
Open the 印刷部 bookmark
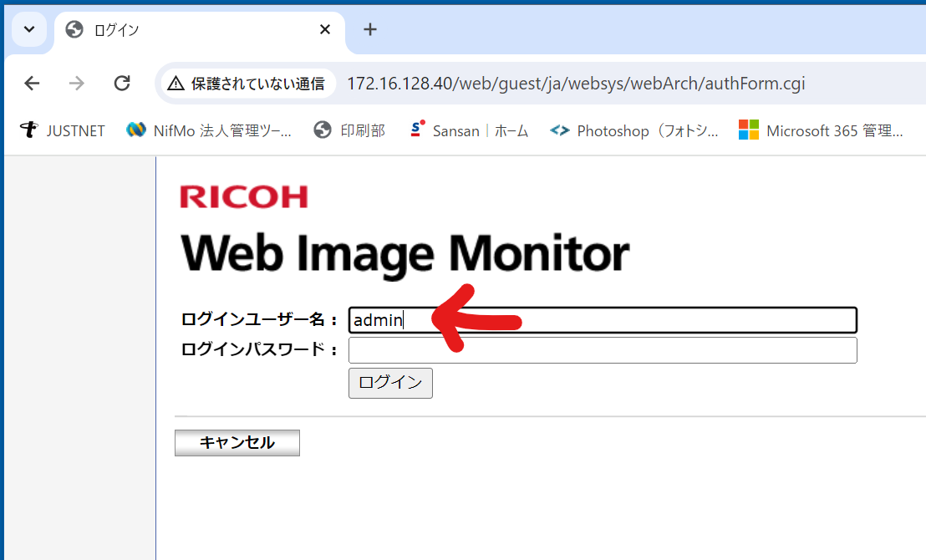pyautogui.click(x=349, y=130)
